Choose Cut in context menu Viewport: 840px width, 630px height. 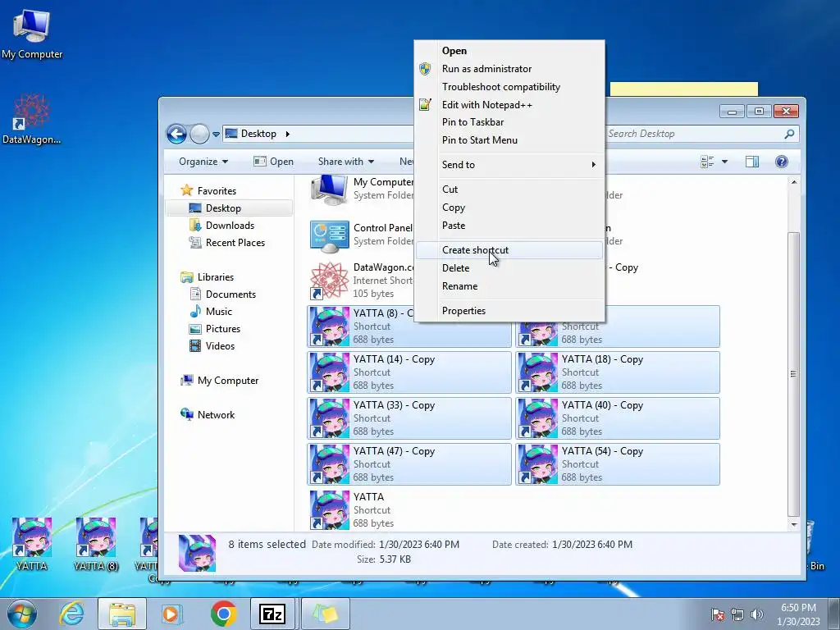click(x=509, y=189)
